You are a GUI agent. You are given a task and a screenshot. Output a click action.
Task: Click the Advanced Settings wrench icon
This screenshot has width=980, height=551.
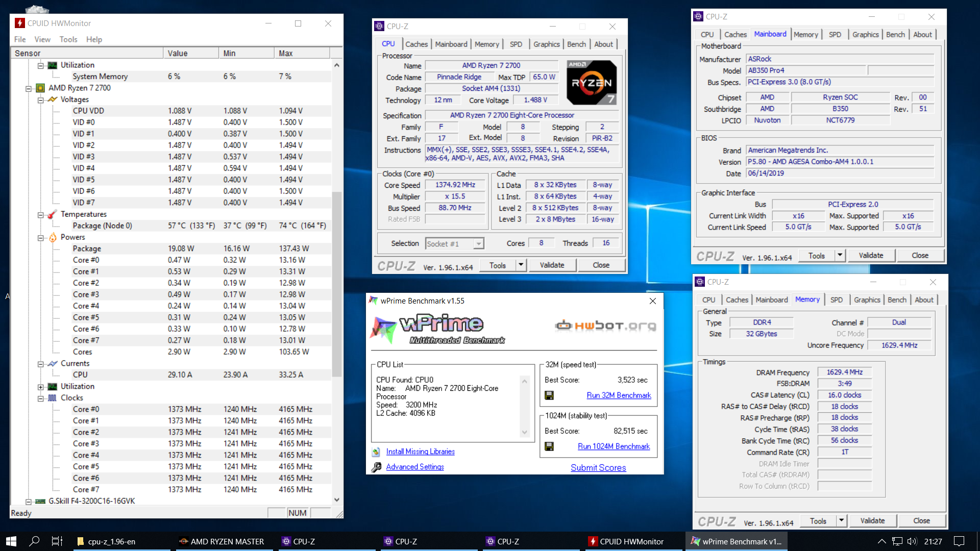pyautogui.click(x=376, y=467)
